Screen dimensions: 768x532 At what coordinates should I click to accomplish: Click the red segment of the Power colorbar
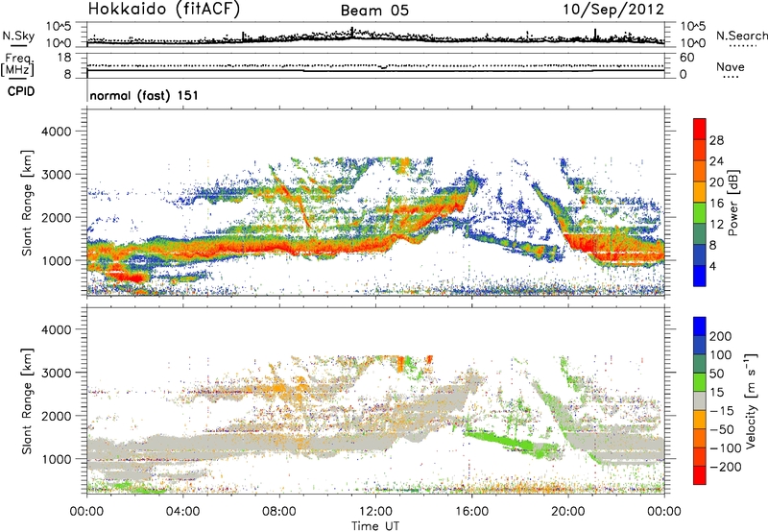click(x=700, y=130)
